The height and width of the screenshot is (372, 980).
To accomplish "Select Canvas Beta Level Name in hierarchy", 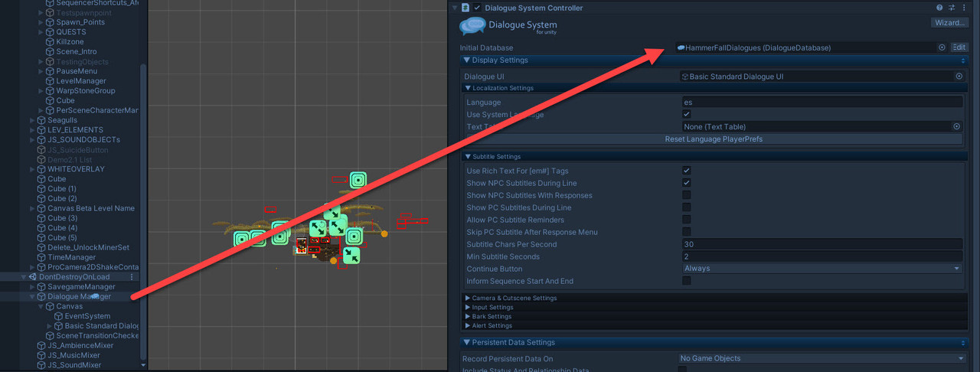I will click(91, 208).
